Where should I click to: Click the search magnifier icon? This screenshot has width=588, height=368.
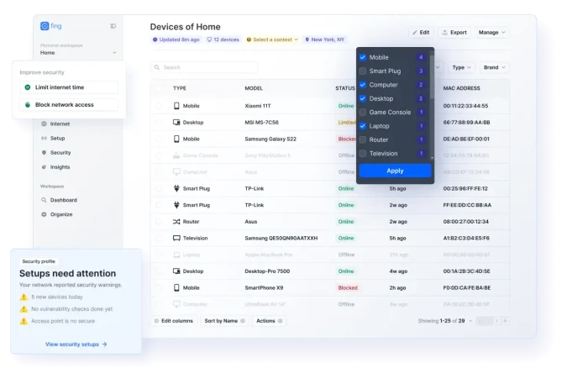tap(157, 67)
